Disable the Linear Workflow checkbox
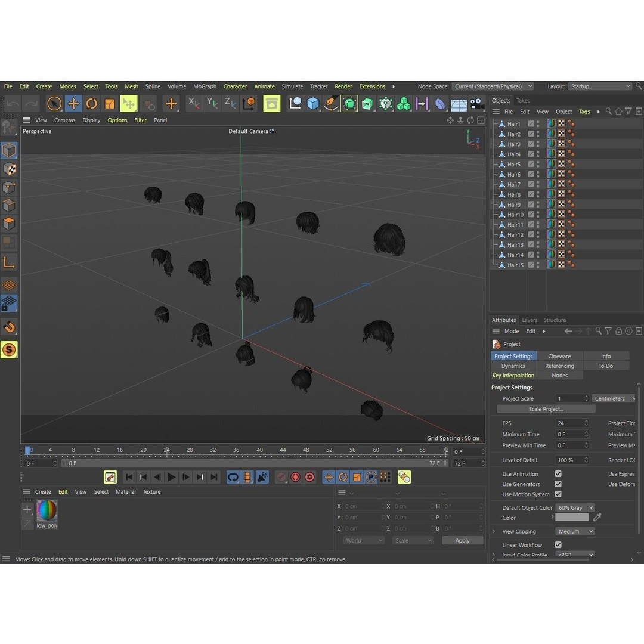 point(558,545)
